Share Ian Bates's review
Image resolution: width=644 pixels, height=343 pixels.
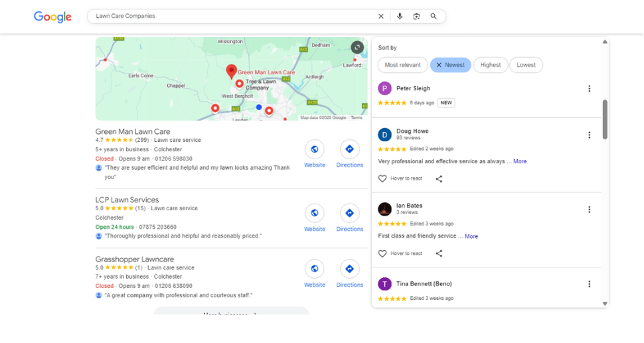439,253
